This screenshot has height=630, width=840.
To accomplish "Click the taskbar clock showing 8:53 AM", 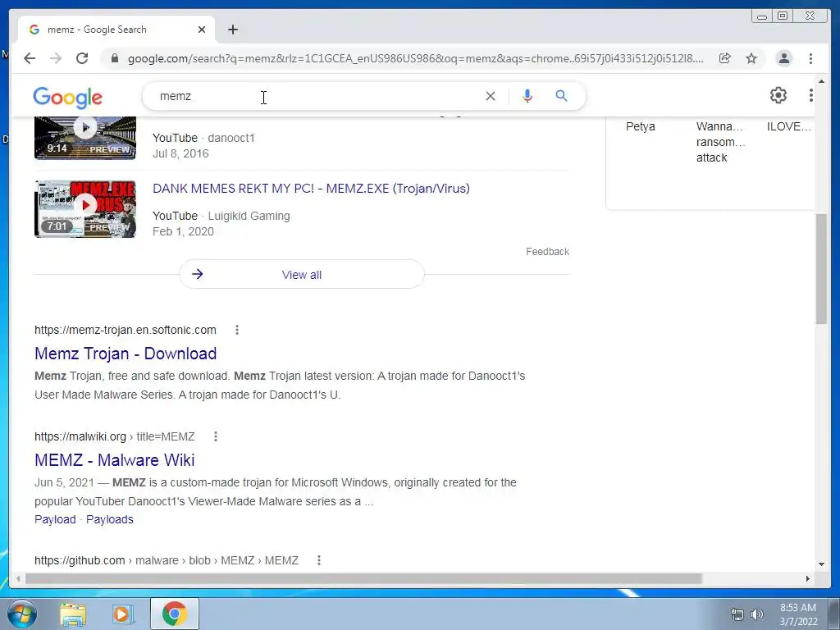I will click(x=798, y=614).
